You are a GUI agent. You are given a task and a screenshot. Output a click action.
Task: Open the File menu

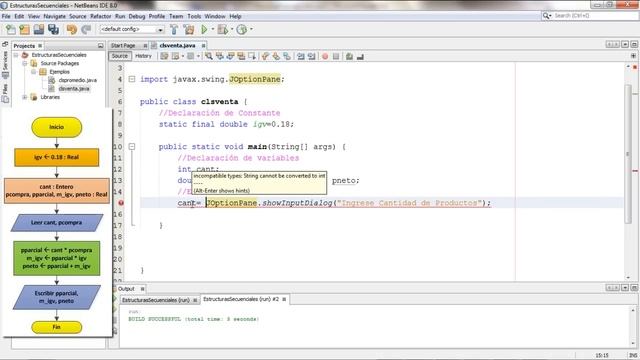(x=6, y=16)
